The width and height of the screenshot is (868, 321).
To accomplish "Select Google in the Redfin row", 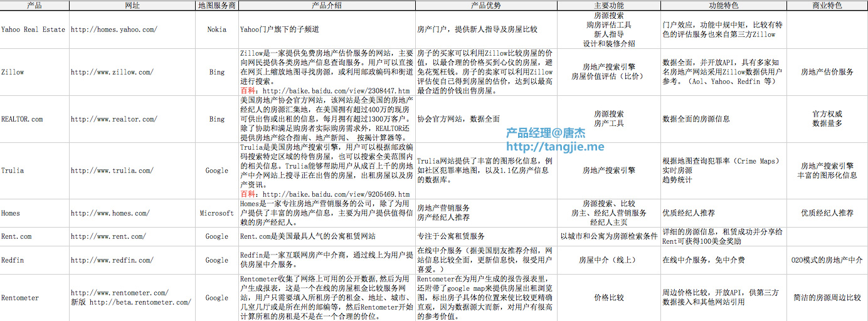I will [217, 260].
